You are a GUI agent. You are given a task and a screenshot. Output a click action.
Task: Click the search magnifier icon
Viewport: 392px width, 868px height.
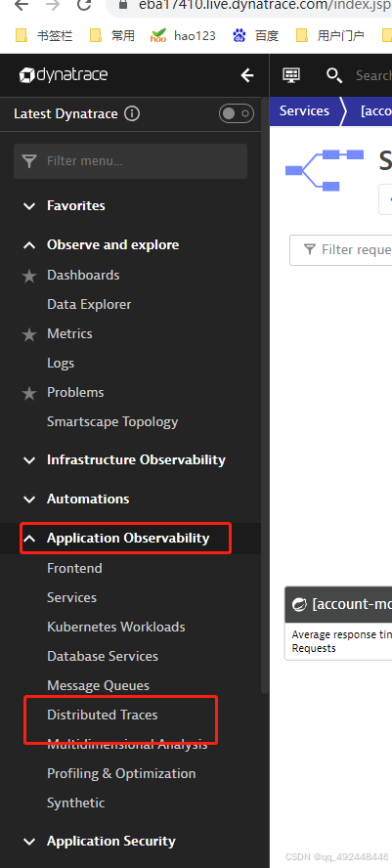pos(334,75)
